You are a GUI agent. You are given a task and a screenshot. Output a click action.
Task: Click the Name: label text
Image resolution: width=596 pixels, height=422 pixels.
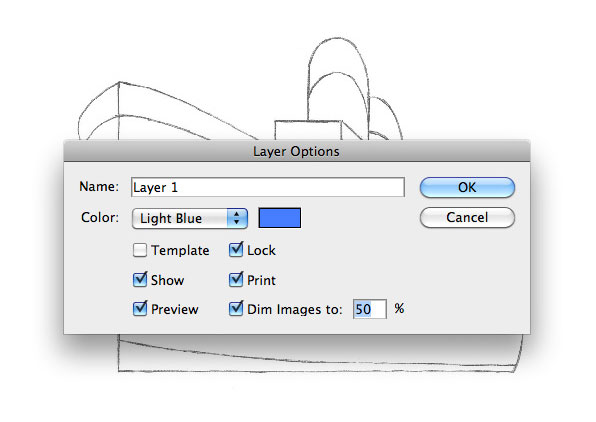[99, 187]
